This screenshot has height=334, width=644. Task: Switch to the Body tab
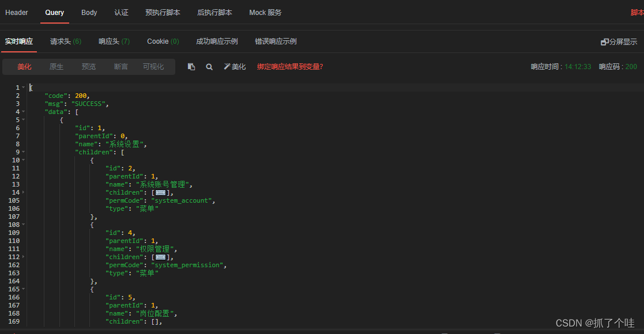coord(89,12)
